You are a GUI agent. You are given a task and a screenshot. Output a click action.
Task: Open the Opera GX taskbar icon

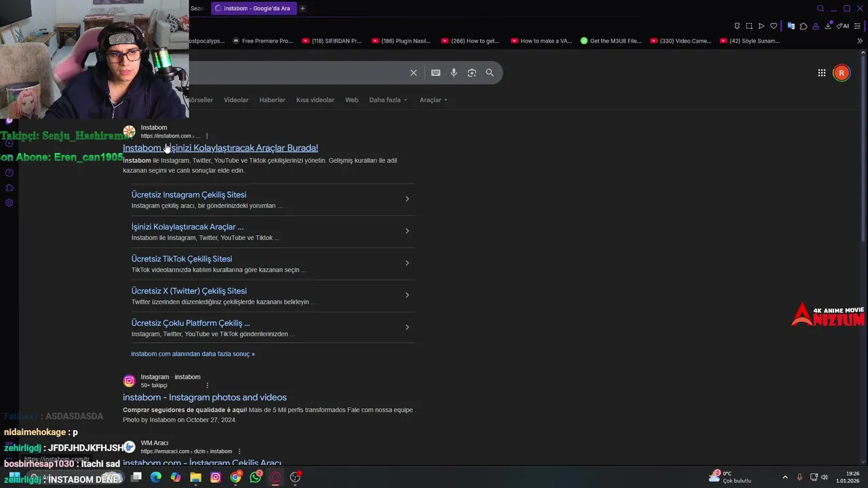pos(275,477)
